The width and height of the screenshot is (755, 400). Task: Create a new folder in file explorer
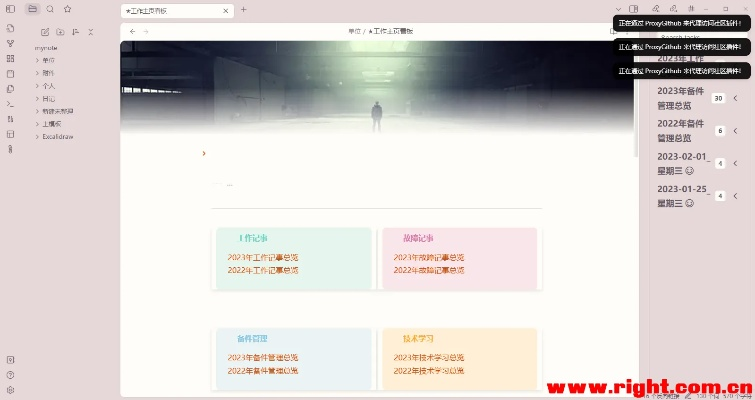point(60,32)
